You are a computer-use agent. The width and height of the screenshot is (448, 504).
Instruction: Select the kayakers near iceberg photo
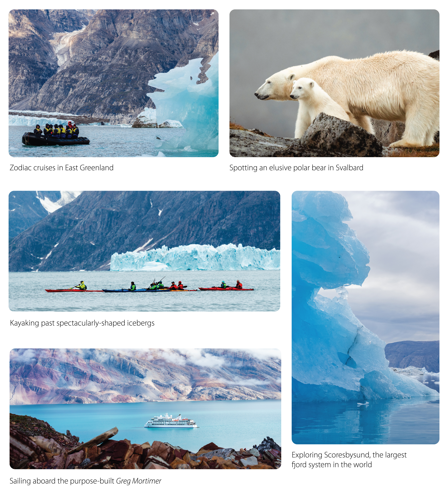(144, 251)
